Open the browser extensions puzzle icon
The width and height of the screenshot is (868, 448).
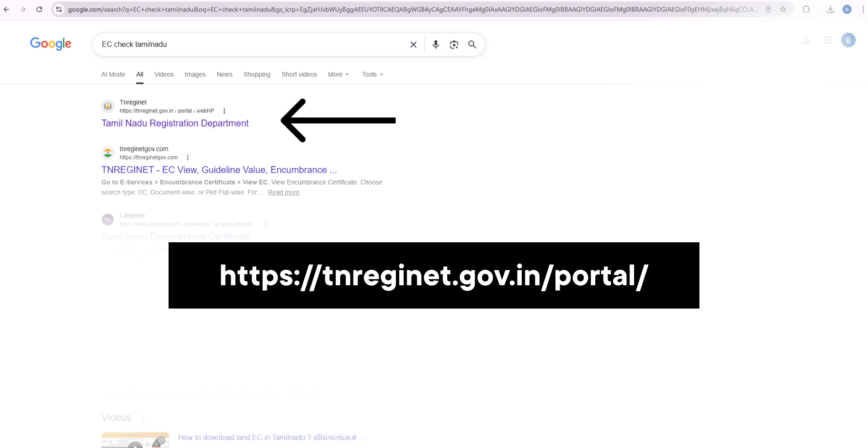pos(806,9)
